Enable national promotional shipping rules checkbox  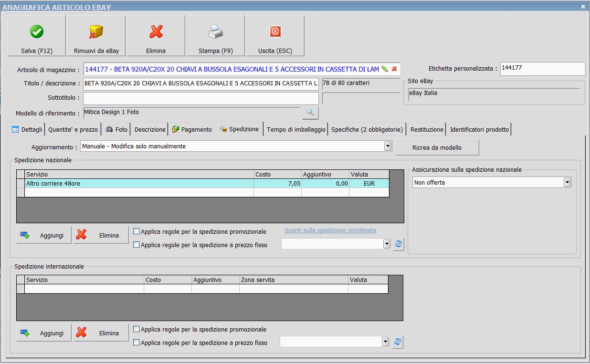click(x=137, y=231)
